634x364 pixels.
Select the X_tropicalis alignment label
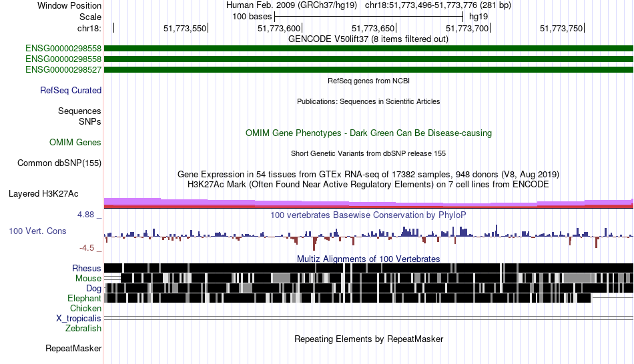[79, 319]
